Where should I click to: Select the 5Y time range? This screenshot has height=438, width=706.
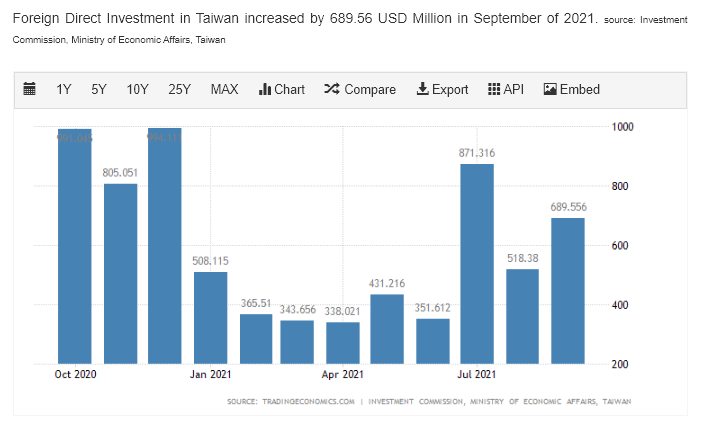pos(99,89)
